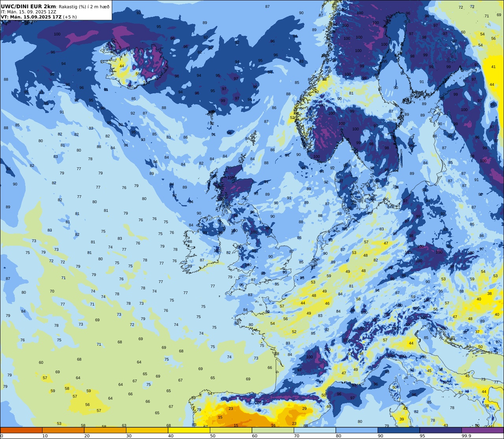Select the bright yellow 40–50 legend swatch

click(189, 430)
